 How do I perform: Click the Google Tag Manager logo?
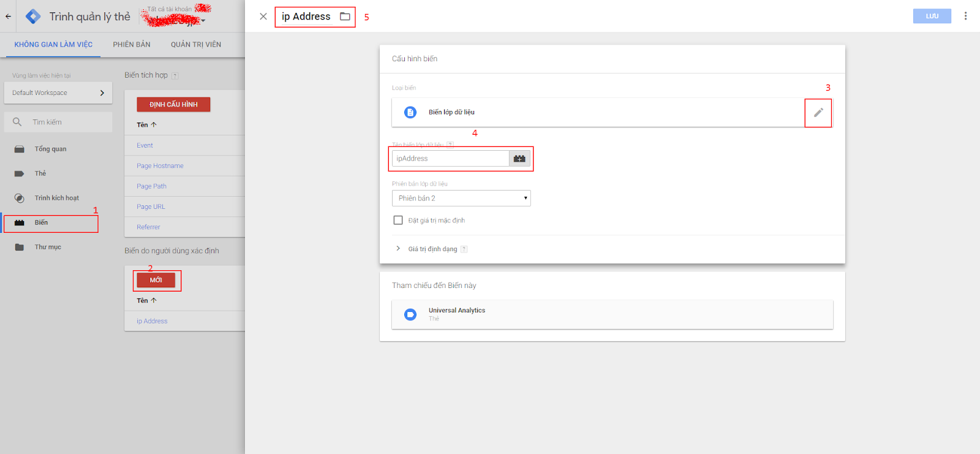click(x=33, y=17)
